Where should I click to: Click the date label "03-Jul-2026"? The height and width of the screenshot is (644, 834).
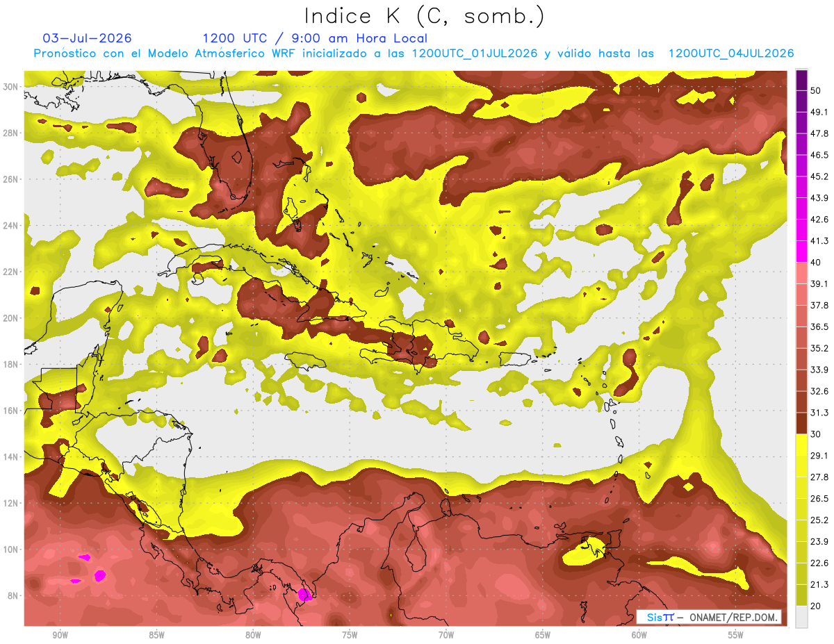pyautogui.click(x=88, y=38)
